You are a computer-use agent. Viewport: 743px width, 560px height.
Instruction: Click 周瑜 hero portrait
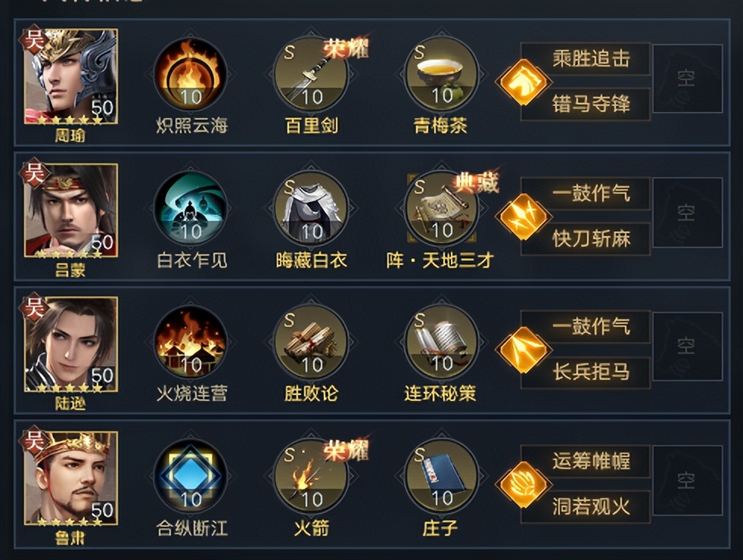point(70,76)
